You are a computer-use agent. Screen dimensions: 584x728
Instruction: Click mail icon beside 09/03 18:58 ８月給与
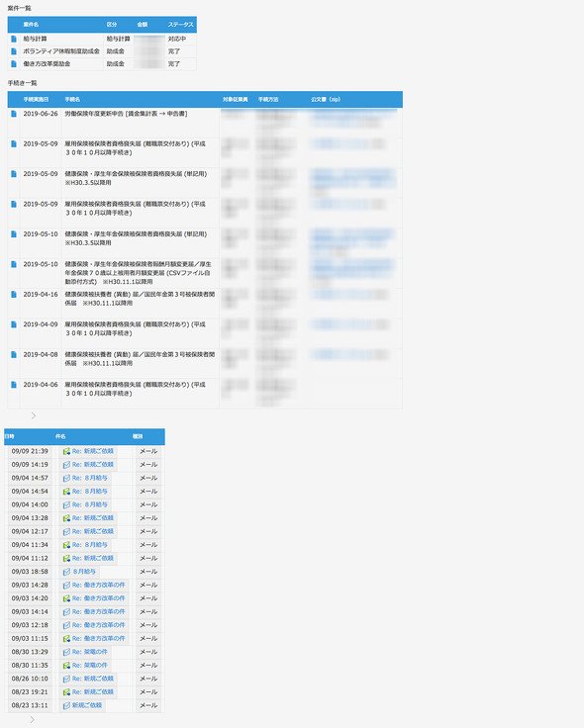pyautogui.click(x=66, y=572)
